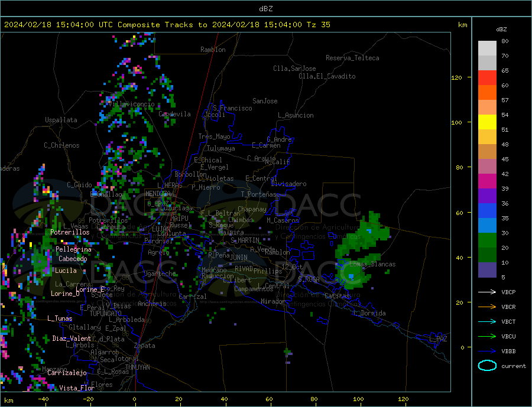Click the cyan 'current' ellipse legend icon
Viewport: 532px width, 407px height.
pyautogui.click(x=487, y=366)
